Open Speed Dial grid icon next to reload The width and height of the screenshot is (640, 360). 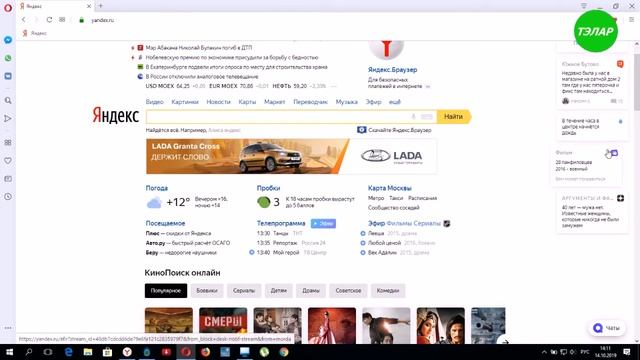coord(62,20)
